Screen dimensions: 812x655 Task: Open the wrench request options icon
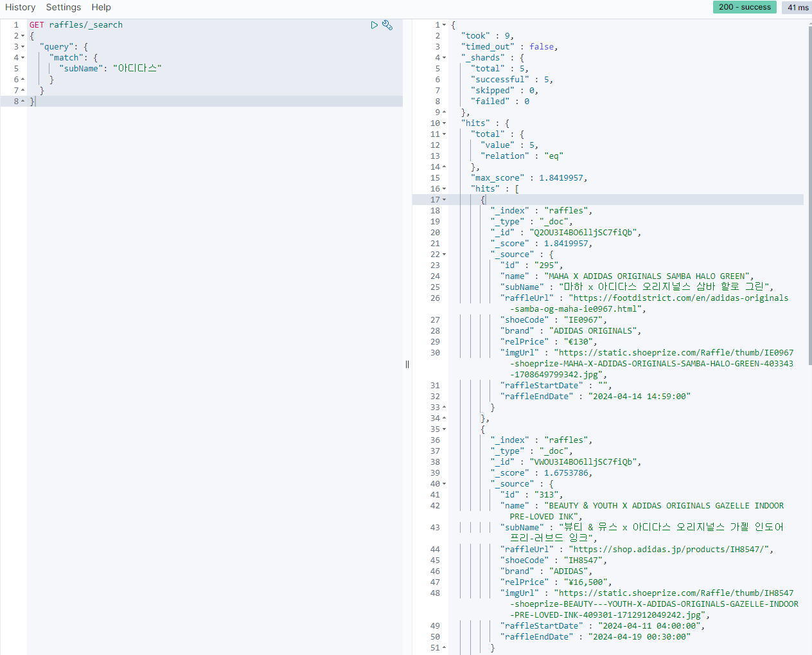pyautogui.click(x=387, y=25)
